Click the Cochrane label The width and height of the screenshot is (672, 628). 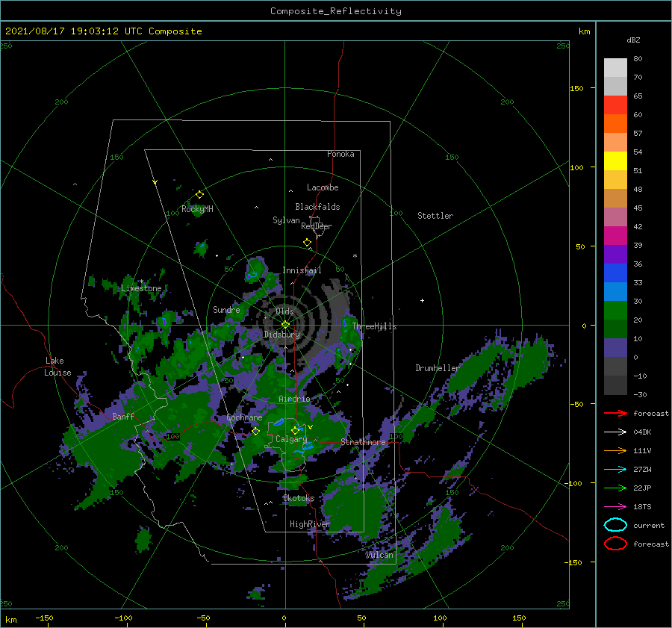tap(244, 417)
